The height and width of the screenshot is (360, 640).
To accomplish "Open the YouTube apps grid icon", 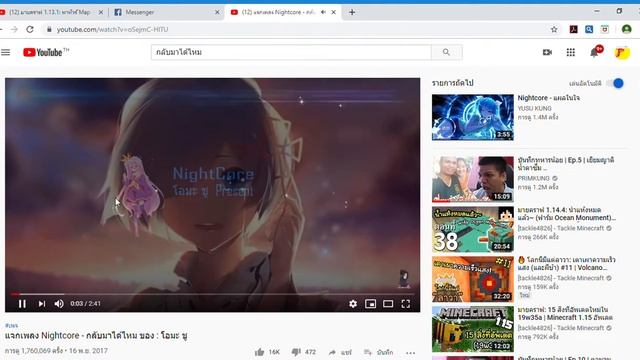I will [571, 52].
